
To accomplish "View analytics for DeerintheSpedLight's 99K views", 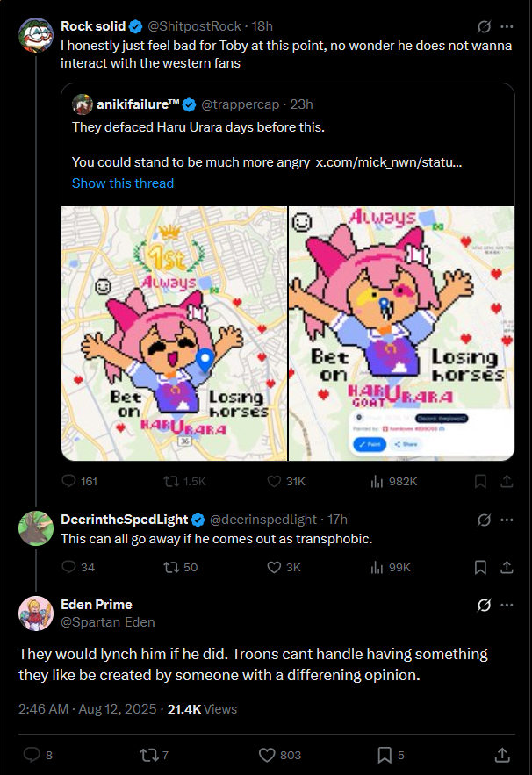I will pyautogui.click(x=379, y=567).
